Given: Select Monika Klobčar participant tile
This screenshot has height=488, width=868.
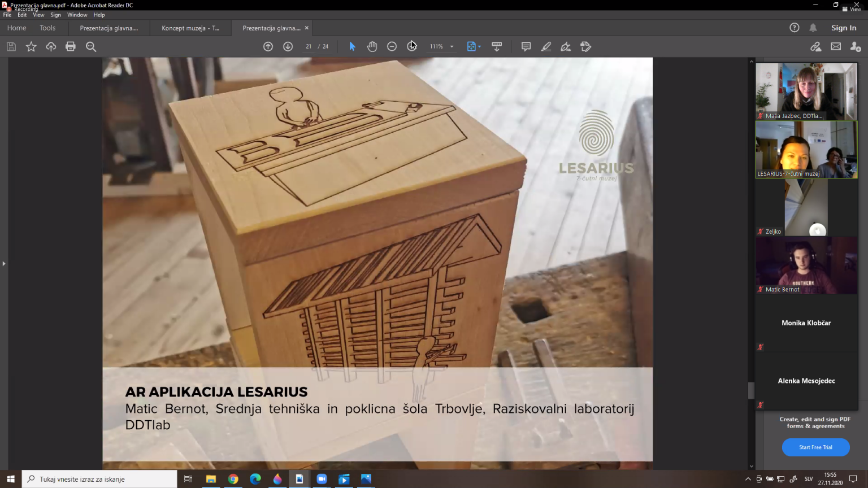Looking at the screenshot, I should (806, 323).
